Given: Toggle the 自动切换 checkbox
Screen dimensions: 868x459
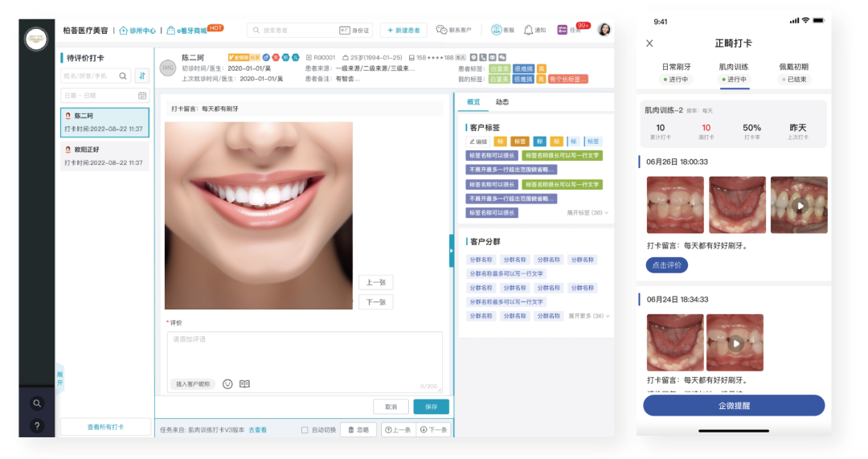Looking at the screenshot, I should 305,429.
